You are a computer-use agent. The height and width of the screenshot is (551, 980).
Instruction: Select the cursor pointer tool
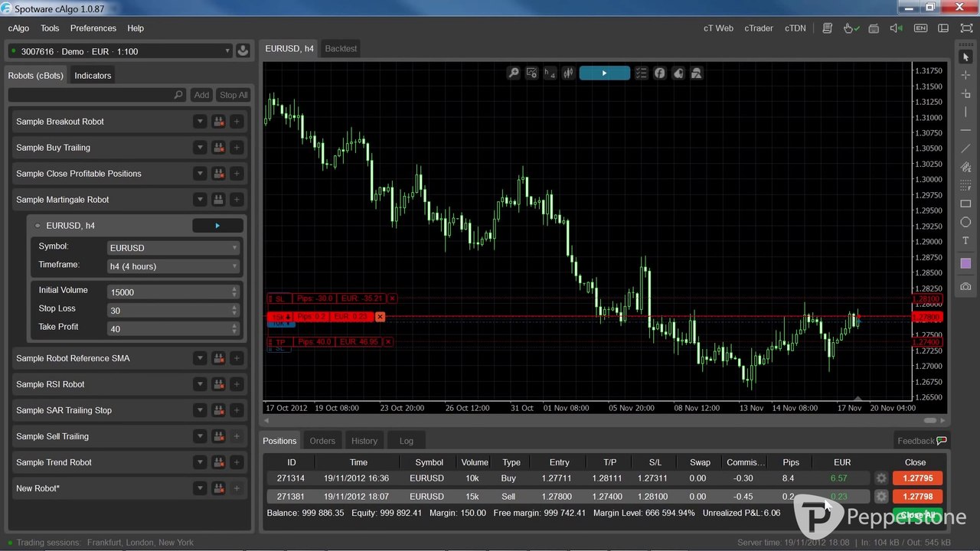(965, 57)
